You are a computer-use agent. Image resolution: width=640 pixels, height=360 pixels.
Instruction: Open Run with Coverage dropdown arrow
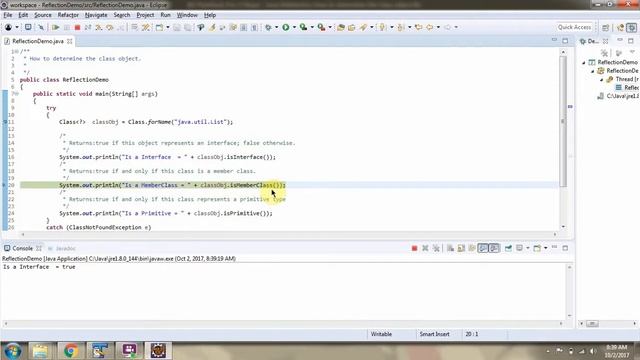point(312,27)
